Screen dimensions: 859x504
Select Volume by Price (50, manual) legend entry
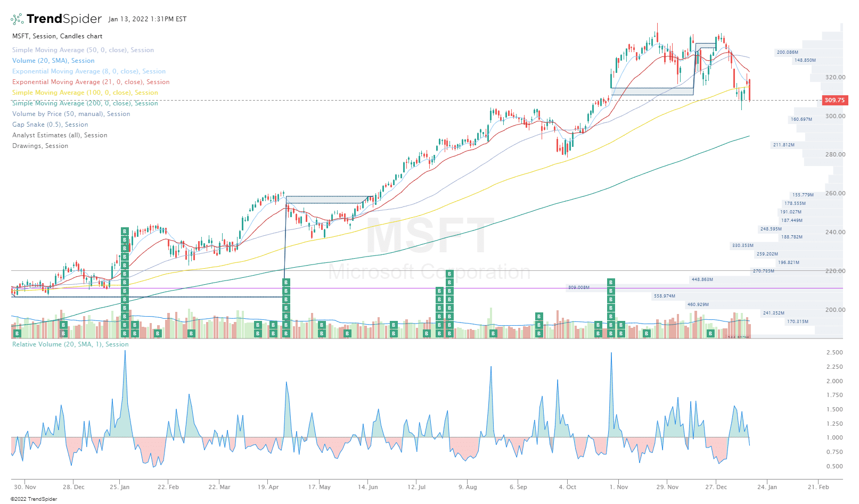[71, 114]
